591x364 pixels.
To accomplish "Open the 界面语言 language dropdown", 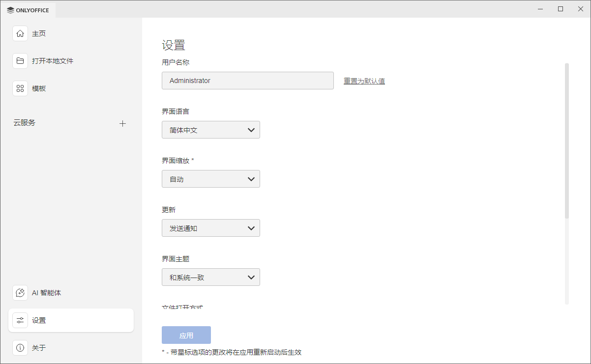I will tap(210, 130).
